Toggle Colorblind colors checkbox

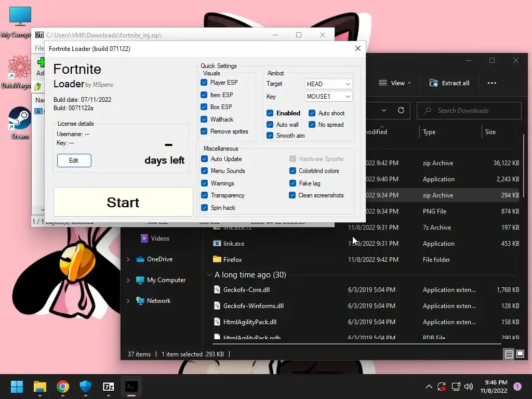(x=292, y=170)
